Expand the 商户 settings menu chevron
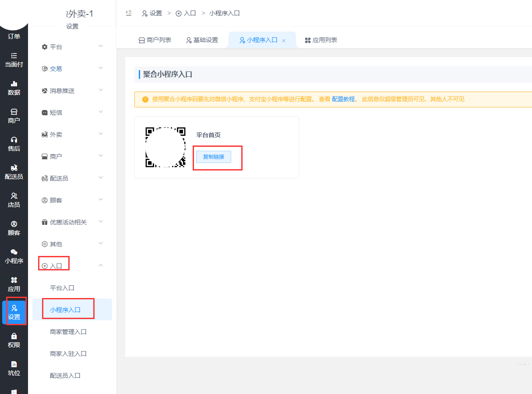The height and width of the screenshot is (394, 532). pos(101,156)
